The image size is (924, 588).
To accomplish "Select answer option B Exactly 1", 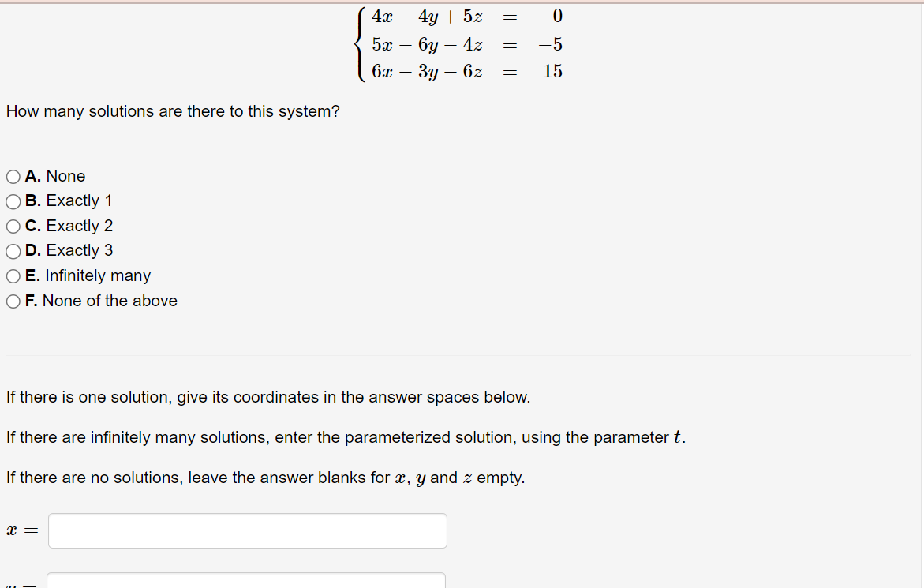I will 13,201.
